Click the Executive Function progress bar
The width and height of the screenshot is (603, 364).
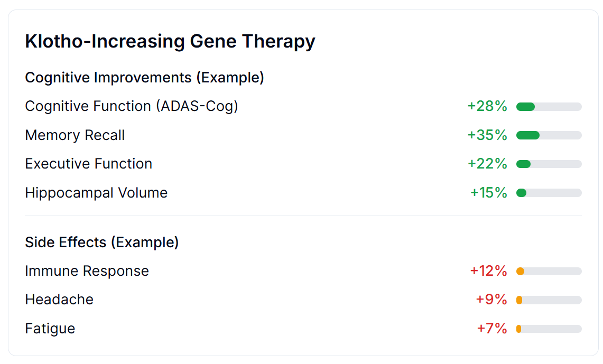[549, 164]
